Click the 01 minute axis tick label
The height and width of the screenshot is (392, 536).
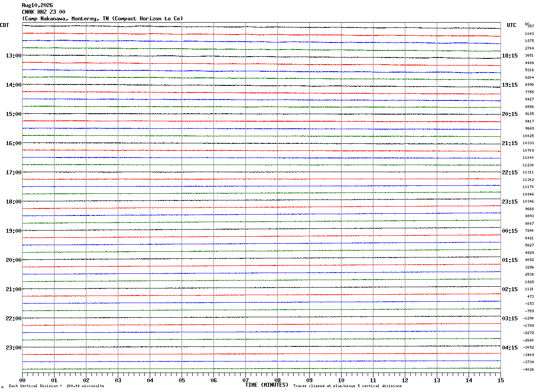(54, 380)
